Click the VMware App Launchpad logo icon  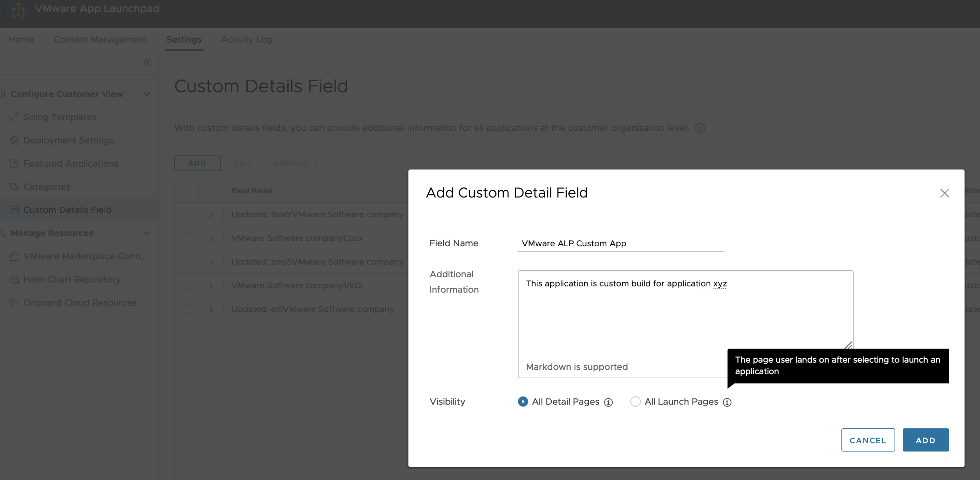(x=18, y=10)
